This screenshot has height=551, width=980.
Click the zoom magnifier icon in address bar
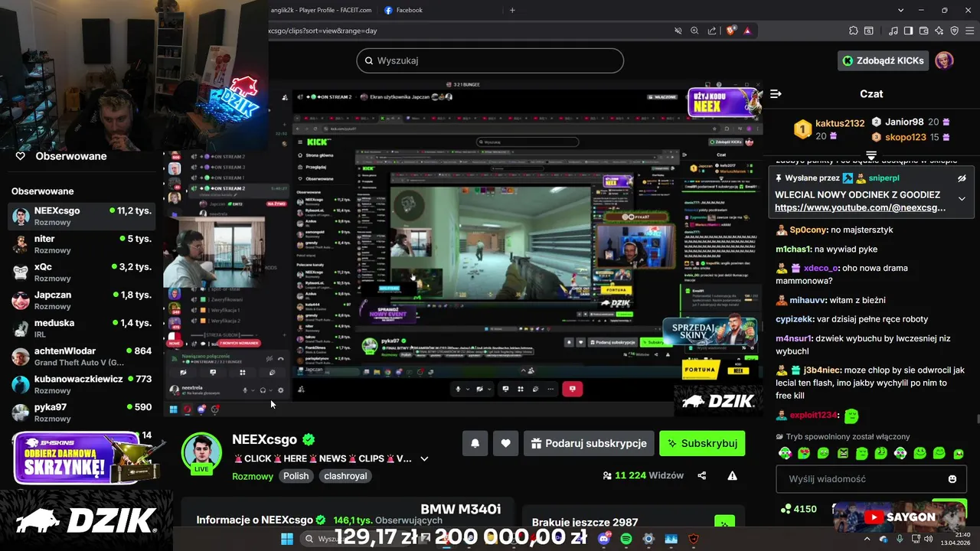[694, 31]
